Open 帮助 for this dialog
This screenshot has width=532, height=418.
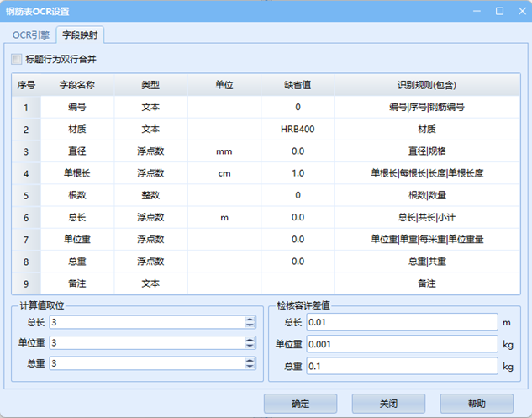pos(476,404)
